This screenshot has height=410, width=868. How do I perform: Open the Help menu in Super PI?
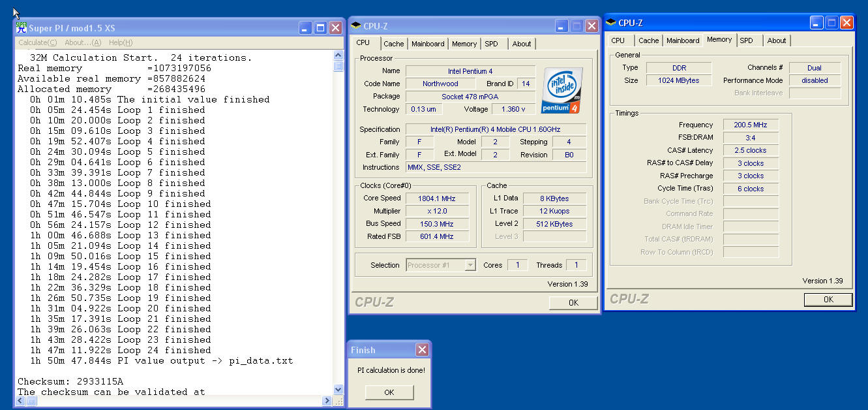pyautogui.click(x=121, y=42)
